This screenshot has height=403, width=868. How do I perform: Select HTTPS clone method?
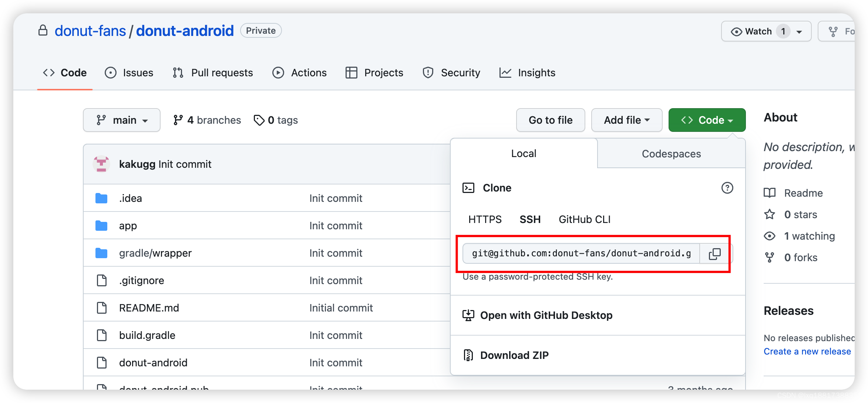tap(485, 220)
